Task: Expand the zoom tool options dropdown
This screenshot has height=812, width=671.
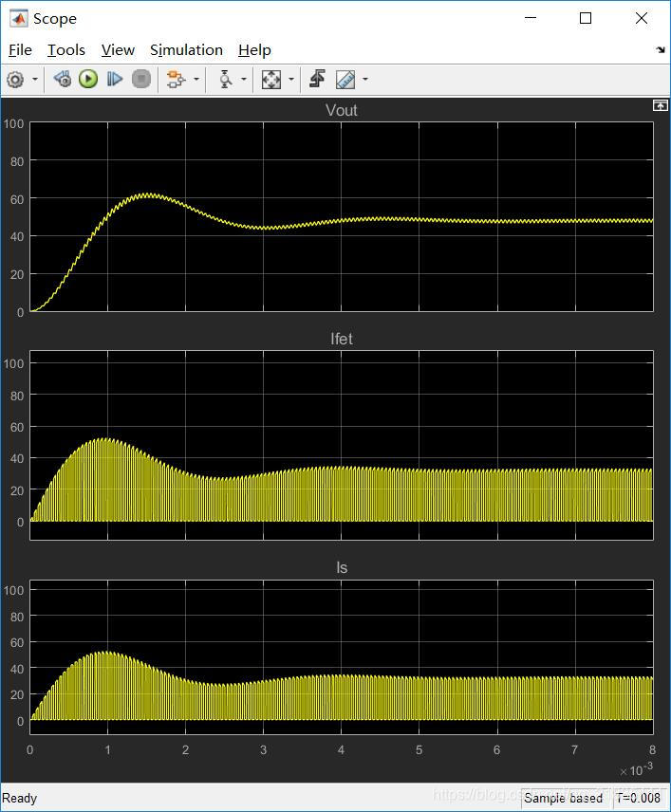Action: tap(244, 80)
